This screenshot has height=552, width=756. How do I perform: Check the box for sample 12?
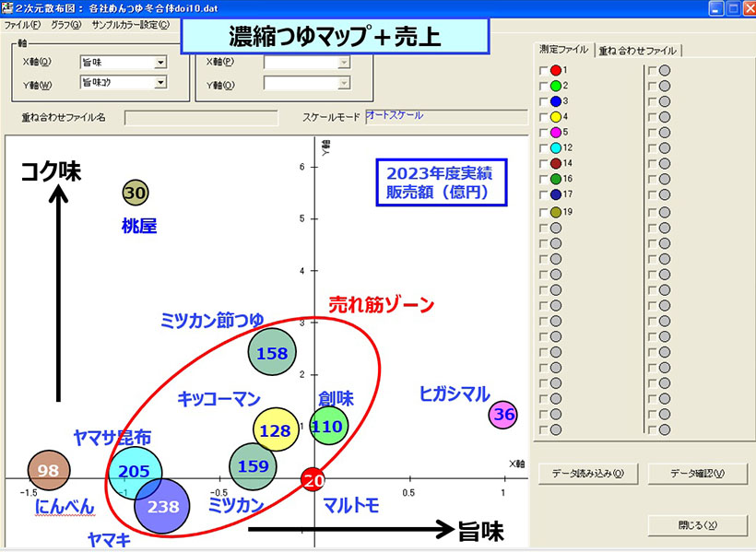[542, 147]
